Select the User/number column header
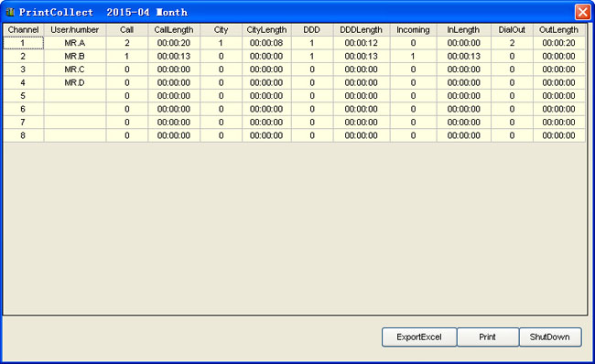This screenshot has height=364, width=595. point(75,30)
